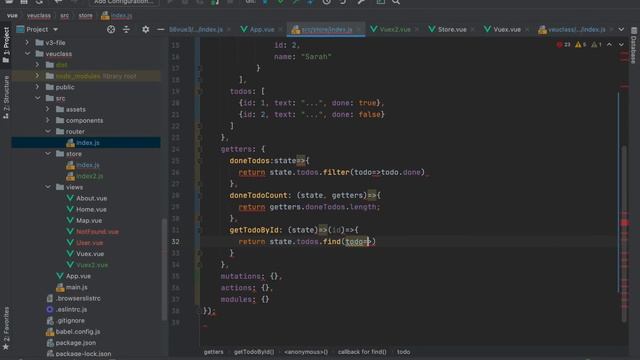
Task: Go to next highlighted error arrow
Action: click(621, 44)
